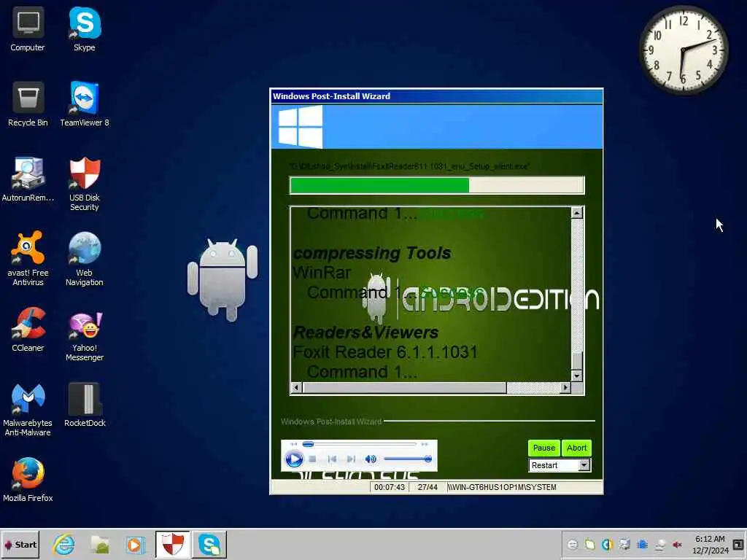Launch TeamViewer 8 from the desktop
This screenshot has width=747, height=560.
(85, 104)
